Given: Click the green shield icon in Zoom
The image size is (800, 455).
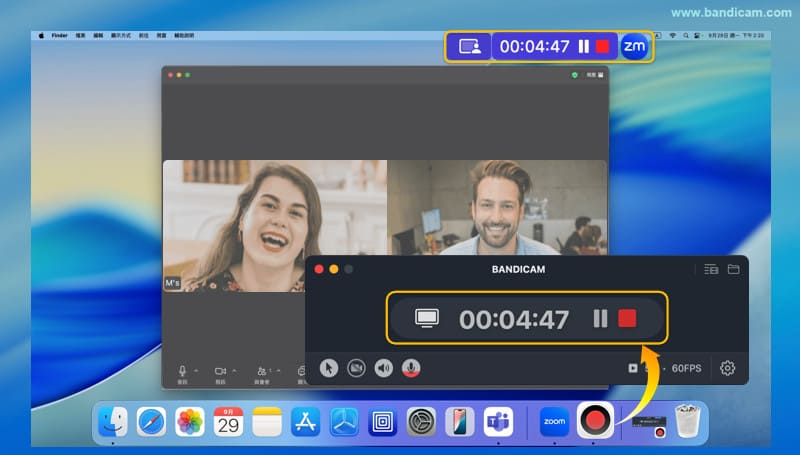Looking at the screenshot, I should click(574, 75).
